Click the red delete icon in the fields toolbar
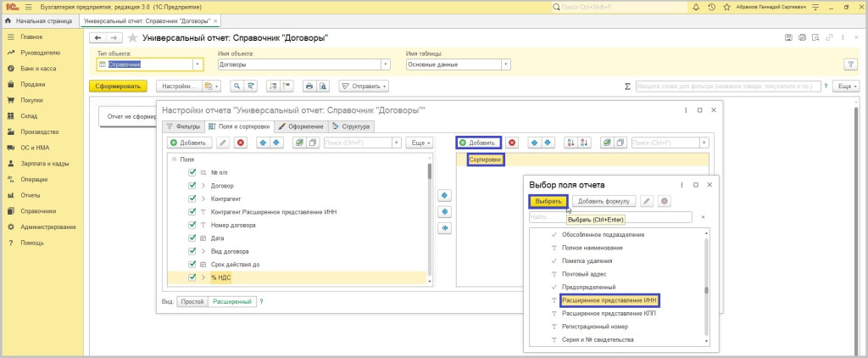 [x=240, y=143]
